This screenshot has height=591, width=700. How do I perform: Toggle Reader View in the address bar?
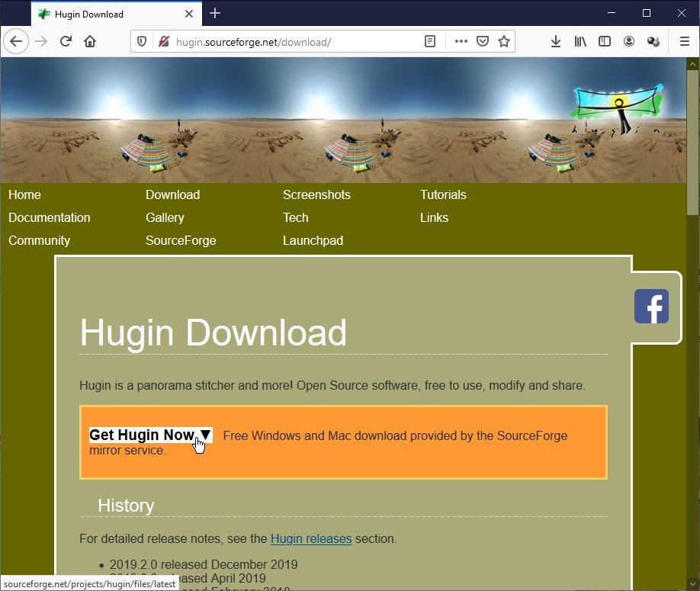click(x=430, y=42)
